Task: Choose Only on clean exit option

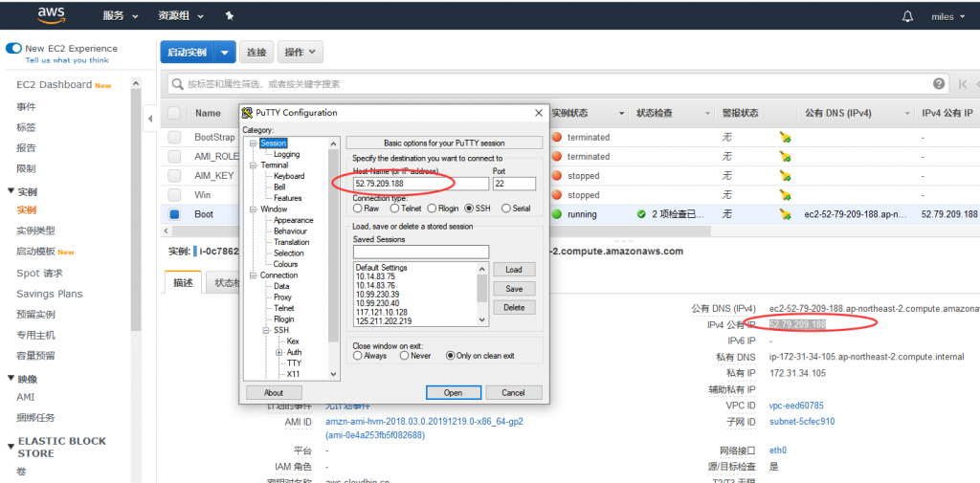Action: (450, 356)
